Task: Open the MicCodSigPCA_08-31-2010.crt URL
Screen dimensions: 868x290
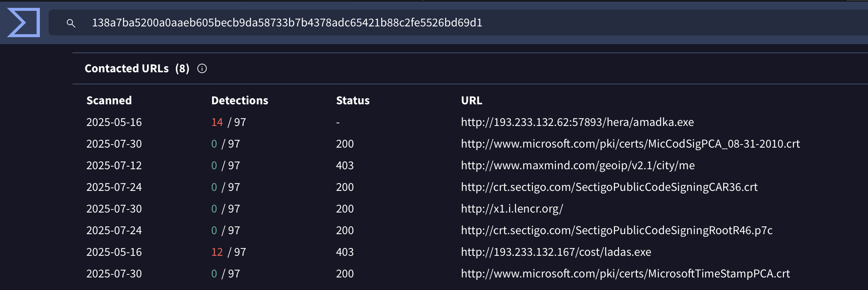Action: pos(630,144)
